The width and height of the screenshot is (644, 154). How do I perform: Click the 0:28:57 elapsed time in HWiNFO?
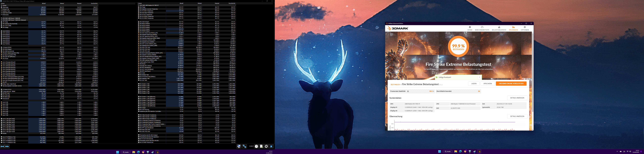pyautogui.click(x=252, y=146)
